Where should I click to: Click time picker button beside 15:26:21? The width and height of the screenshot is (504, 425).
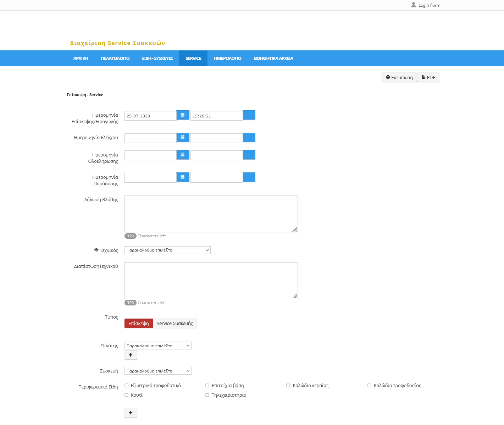pyautogui.click(x=249, y=115)
